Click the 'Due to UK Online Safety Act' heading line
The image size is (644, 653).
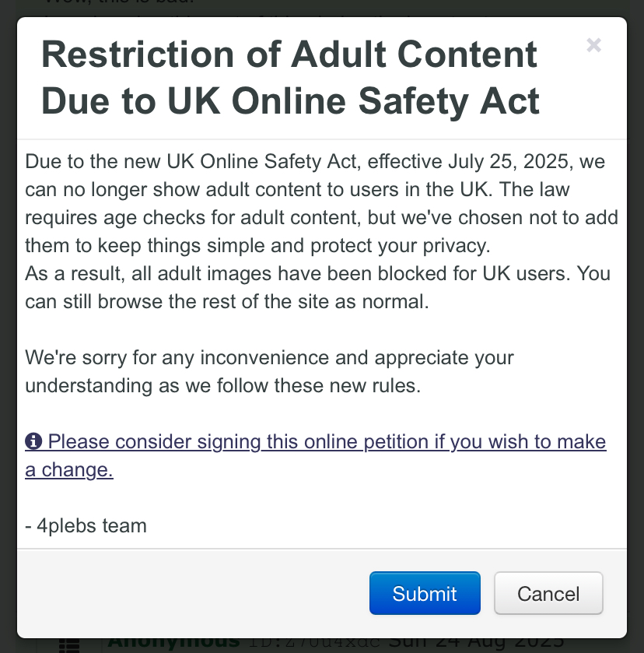click(x=291, y=101)
